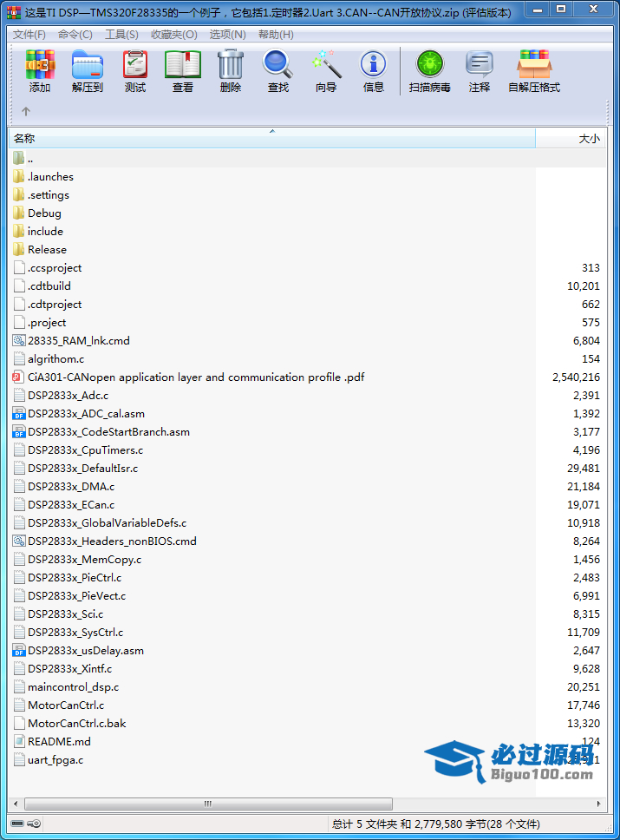The image size is (620, 840).
Task: Select the Debug folder icon
Action: pyautogui.click(x=19, y=213)
